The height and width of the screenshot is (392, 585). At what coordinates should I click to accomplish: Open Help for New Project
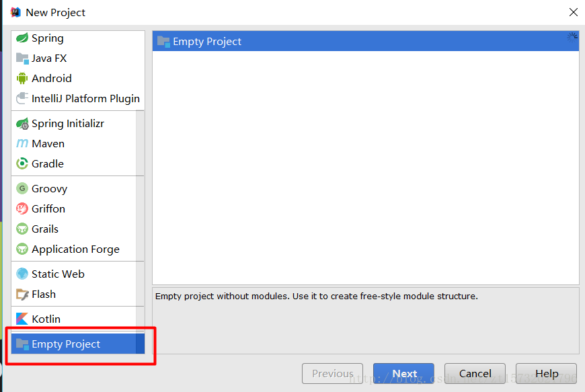(x=546, y=373)
